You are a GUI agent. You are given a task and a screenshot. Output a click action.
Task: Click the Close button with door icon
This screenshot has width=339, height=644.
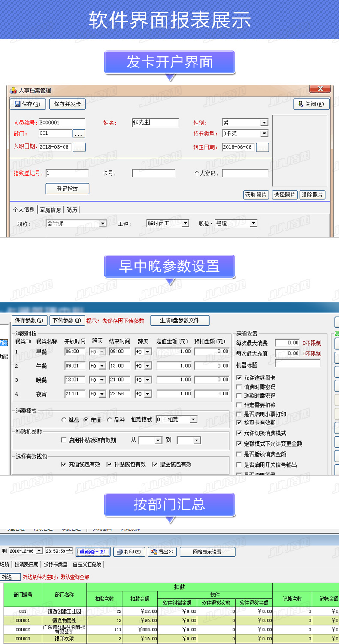pos(311,104)
